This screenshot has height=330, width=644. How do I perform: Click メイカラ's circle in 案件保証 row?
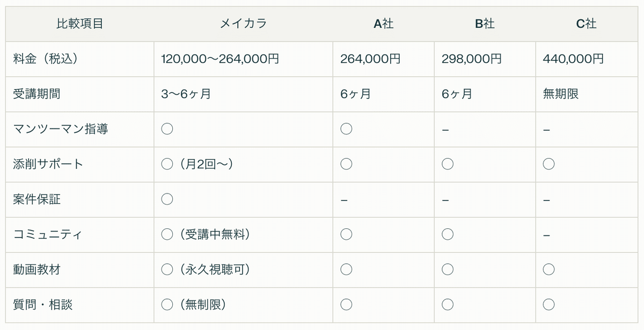pos(167,199)
